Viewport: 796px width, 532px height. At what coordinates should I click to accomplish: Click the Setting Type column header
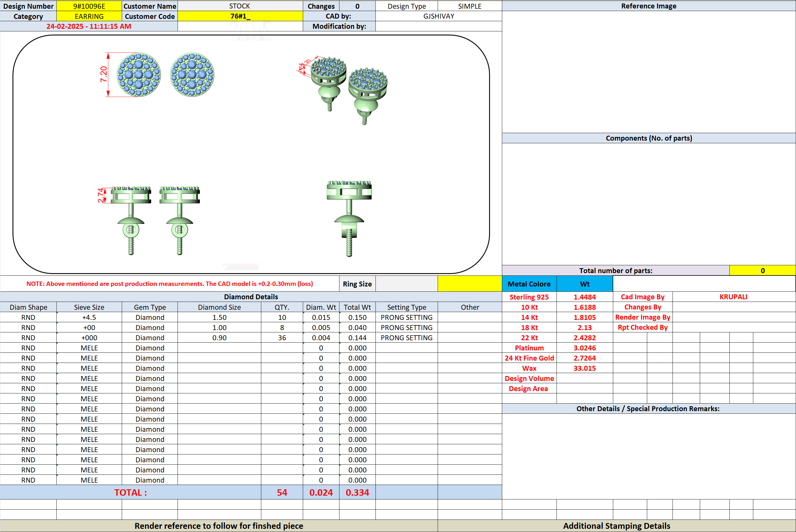tap(407, 307)
